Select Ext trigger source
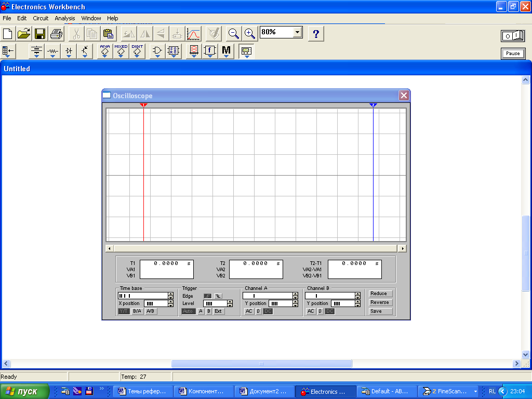This screenshot has width=532, height=399. pyautogui.click(x=219, y=311)
